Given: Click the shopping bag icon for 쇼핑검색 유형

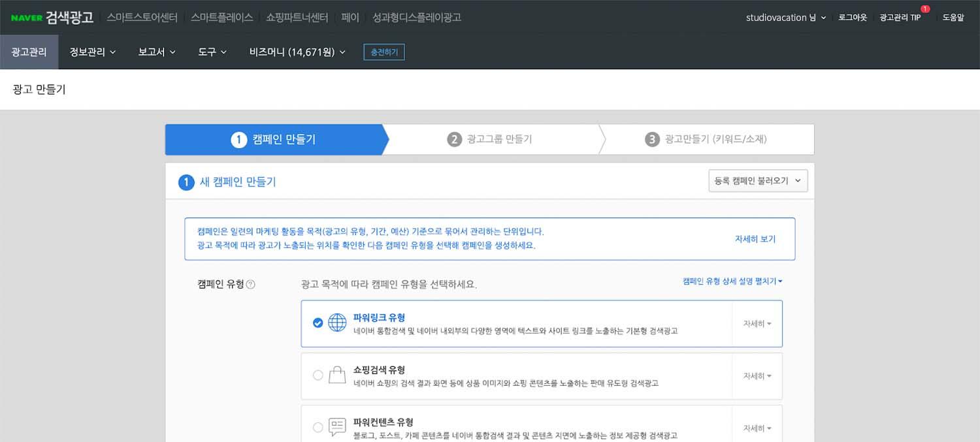Looking at the screenshot, I should pos(337,375).
